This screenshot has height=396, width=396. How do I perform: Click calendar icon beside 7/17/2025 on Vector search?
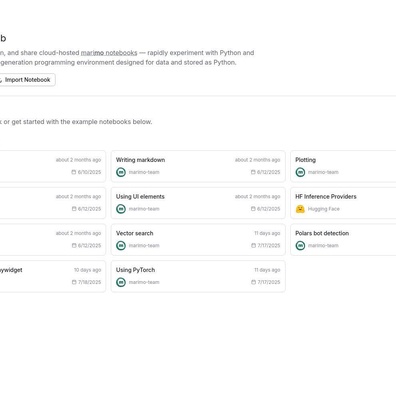point(253,246)
